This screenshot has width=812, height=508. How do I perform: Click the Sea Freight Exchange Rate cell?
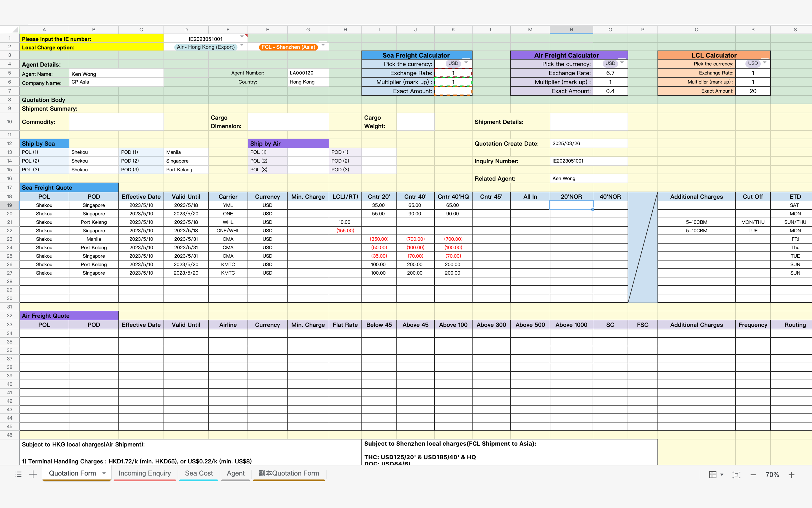453,73
